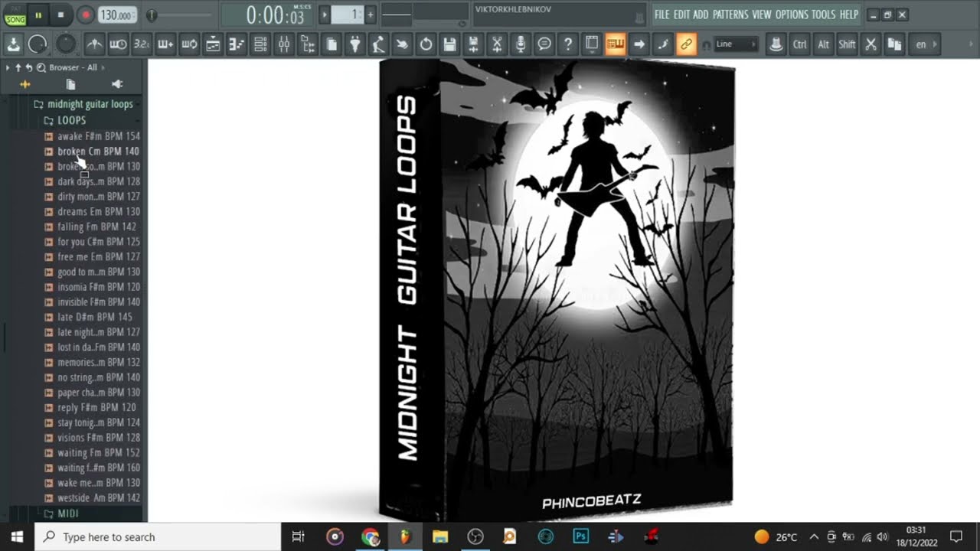The image size is (980, 551).
Task: Toggle the Browser view icon in the toolbar
Action: [308, 44]
